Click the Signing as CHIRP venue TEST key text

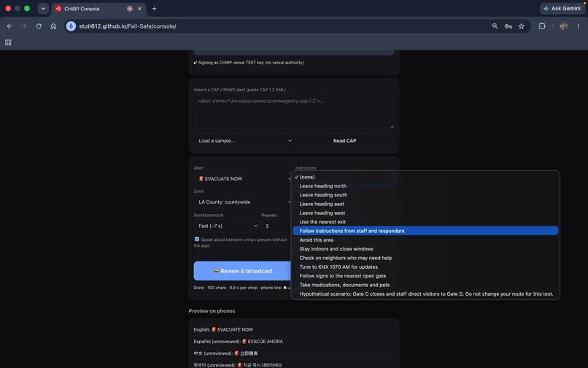(249, 63)
